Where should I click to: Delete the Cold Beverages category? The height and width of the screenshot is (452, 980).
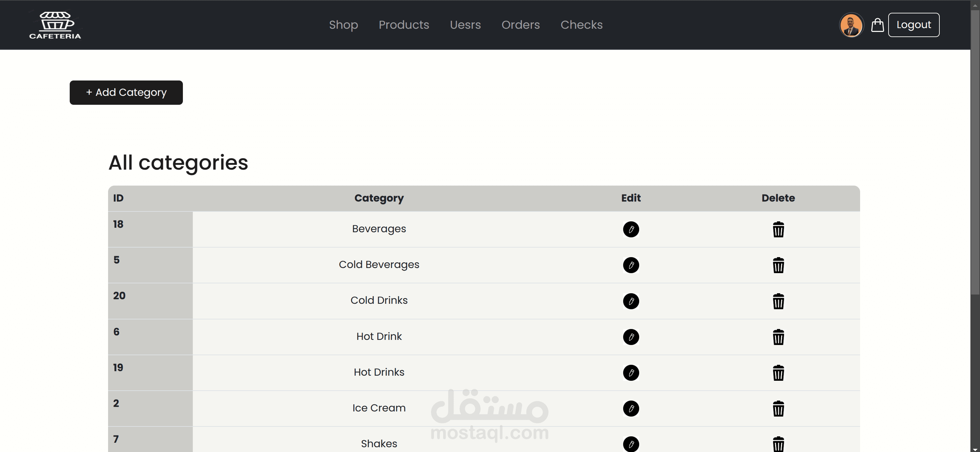click(x=778, y=265)
